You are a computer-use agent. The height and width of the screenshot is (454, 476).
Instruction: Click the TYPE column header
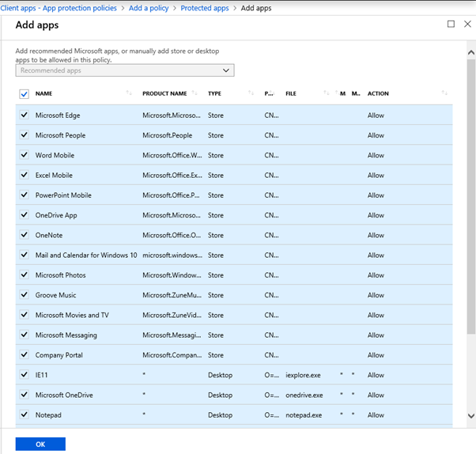coord(214,93)
